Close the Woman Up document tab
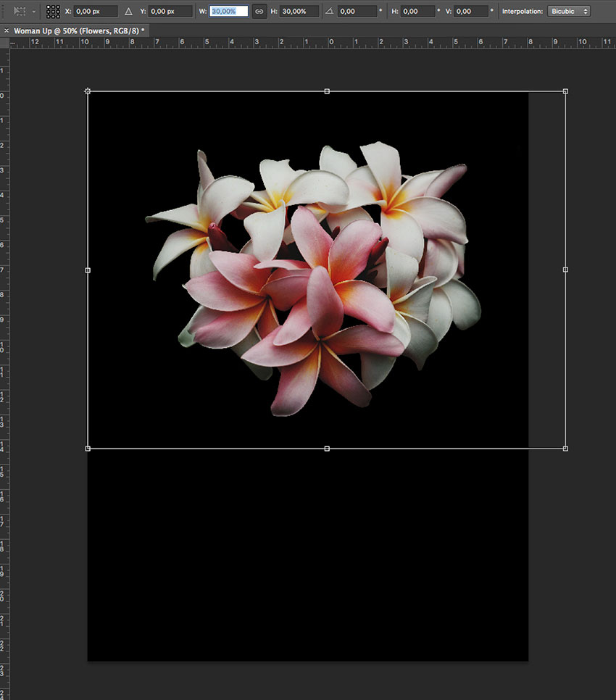 (x=7, y=30)
